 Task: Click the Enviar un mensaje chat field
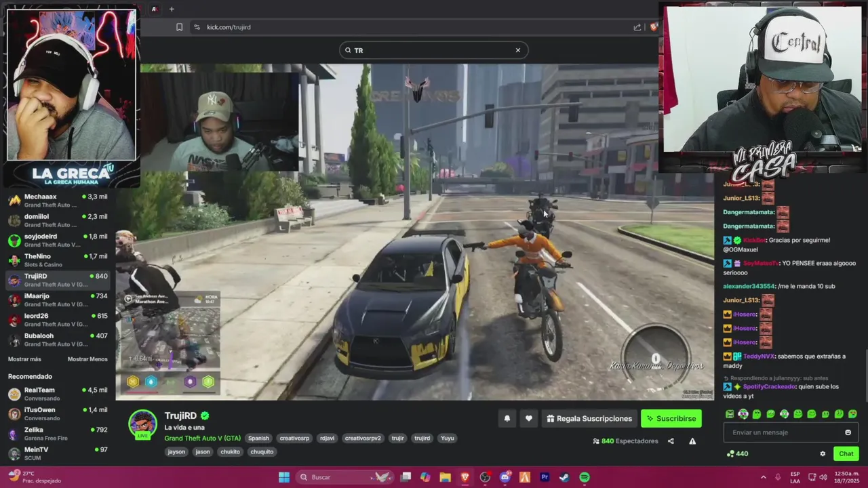[790, 432]
